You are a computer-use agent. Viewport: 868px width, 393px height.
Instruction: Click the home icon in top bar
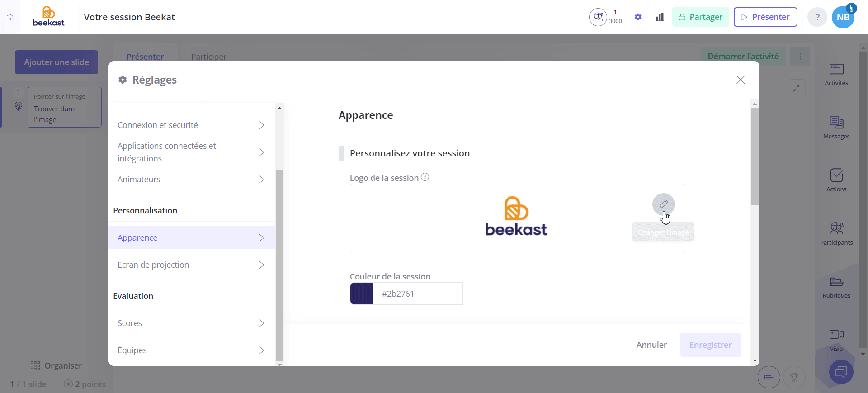[10, 17]
